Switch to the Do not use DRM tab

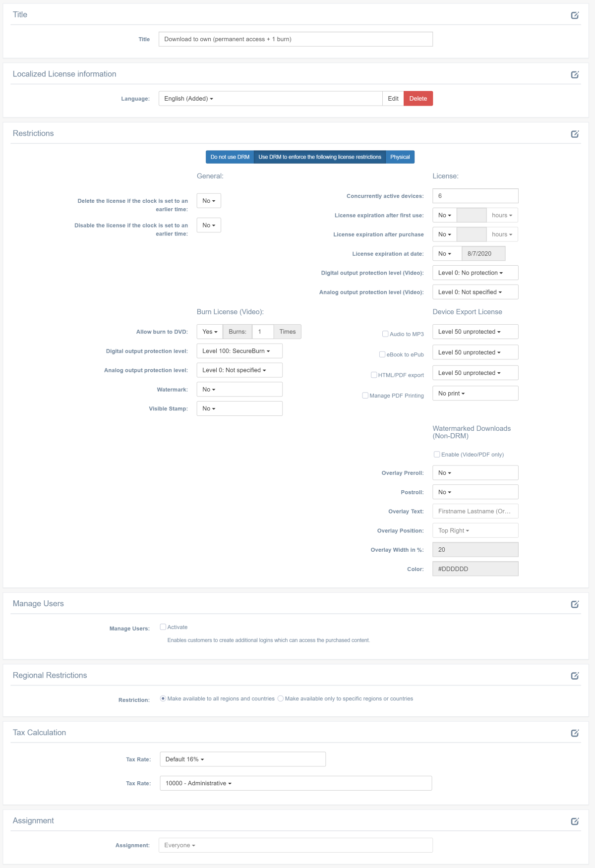(x=230, y=157)
